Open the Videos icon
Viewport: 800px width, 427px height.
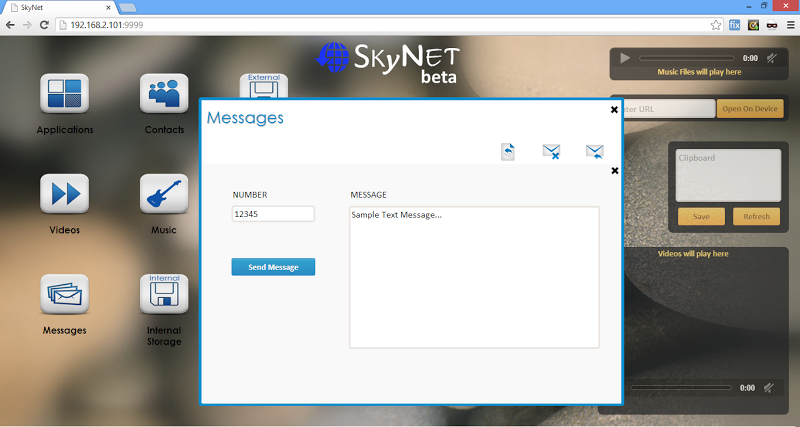click(x=64, y=193)
